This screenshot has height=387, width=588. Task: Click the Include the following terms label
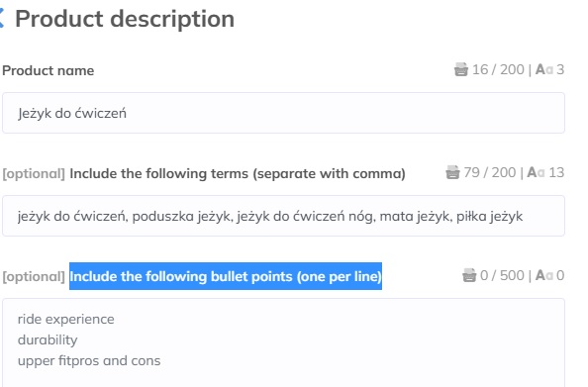click(x=238, y=173)
